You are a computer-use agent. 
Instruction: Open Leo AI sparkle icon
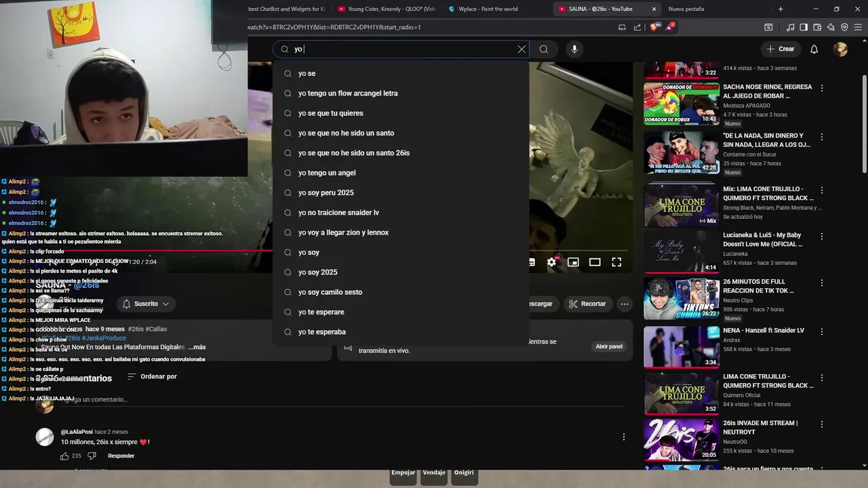point(831,27)
